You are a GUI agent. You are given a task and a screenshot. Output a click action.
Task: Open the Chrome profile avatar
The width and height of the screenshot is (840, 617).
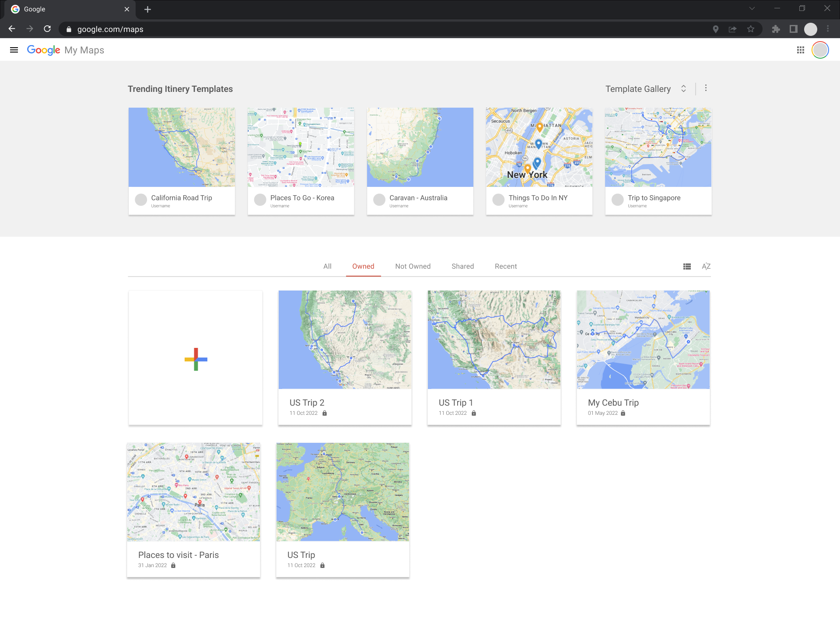pos(811,29)
